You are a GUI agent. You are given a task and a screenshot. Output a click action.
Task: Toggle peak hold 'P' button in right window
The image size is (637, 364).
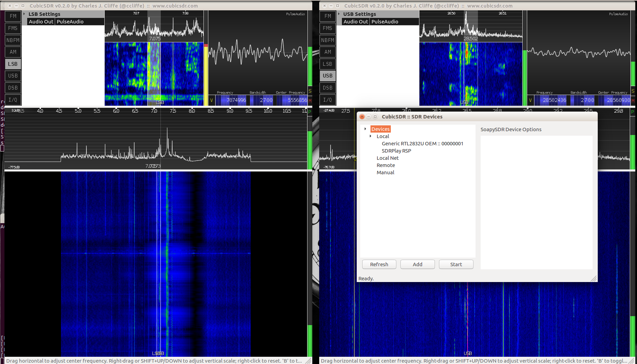click(633, 112)
